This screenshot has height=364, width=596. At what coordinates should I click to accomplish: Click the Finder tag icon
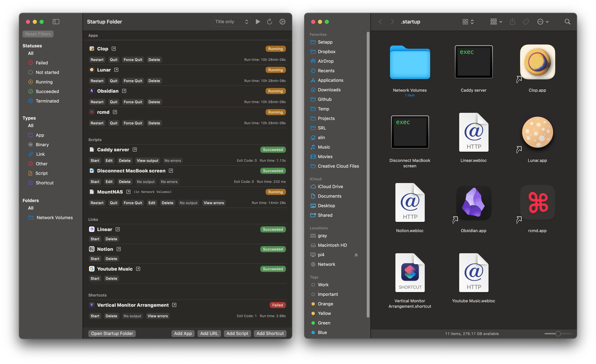pos(526,22)
